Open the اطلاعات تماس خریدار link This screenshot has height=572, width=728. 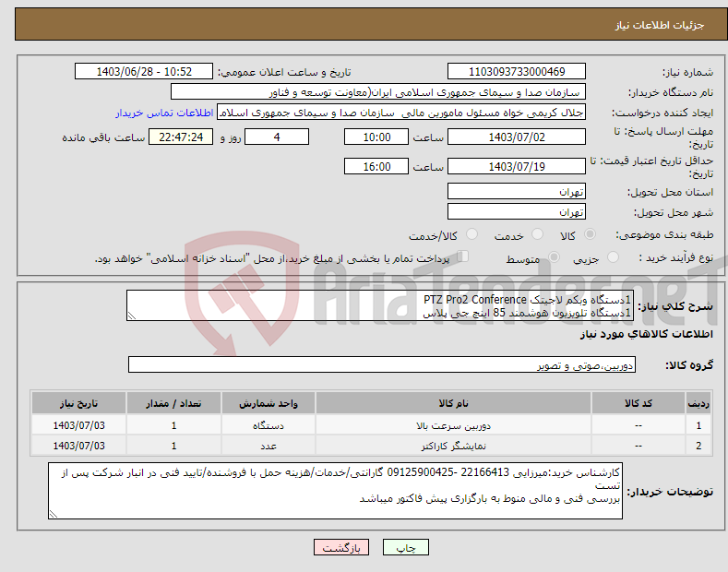tap(164, 113)
